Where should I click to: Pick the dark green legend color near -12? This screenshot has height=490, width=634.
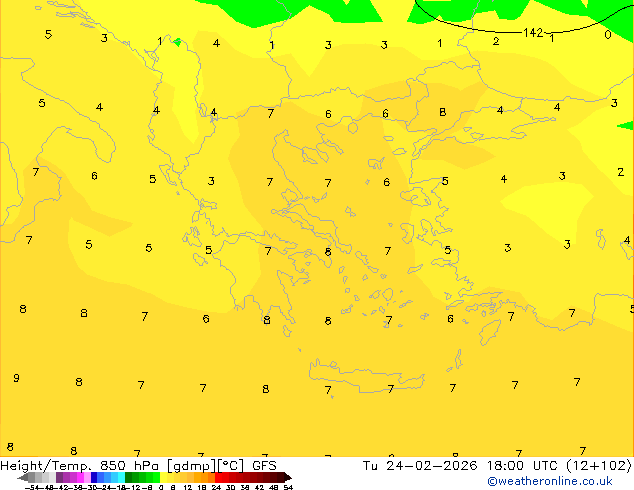click(x=129, y=477)
